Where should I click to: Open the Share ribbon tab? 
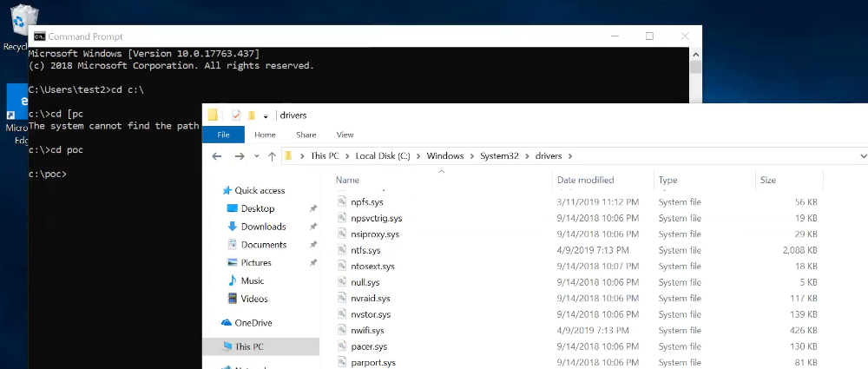[x=306, y=135]
